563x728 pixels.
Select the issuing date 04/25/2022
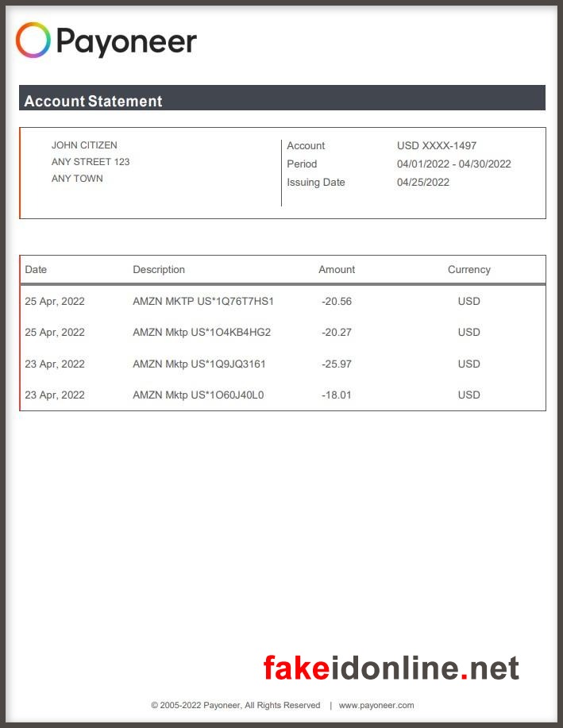click(423, 182)
